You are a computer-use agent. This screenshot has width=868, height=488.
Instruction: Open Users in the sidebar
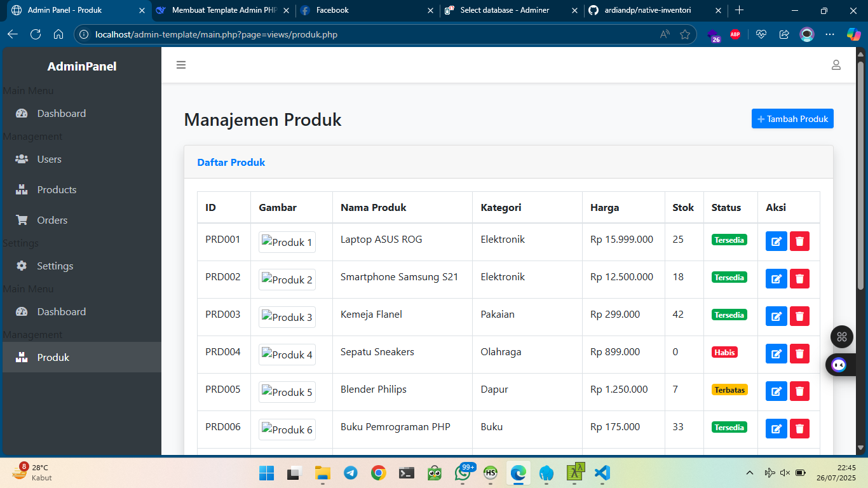tap(81, 159)
